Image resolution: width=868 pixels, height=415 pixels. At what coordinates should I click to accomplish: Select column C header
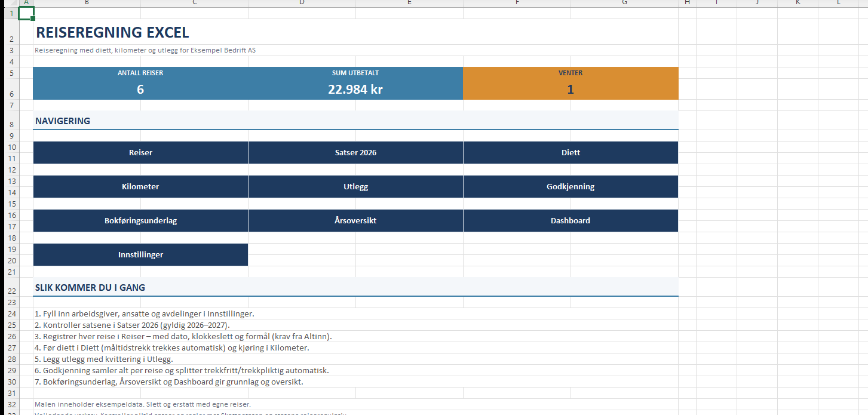194,3
